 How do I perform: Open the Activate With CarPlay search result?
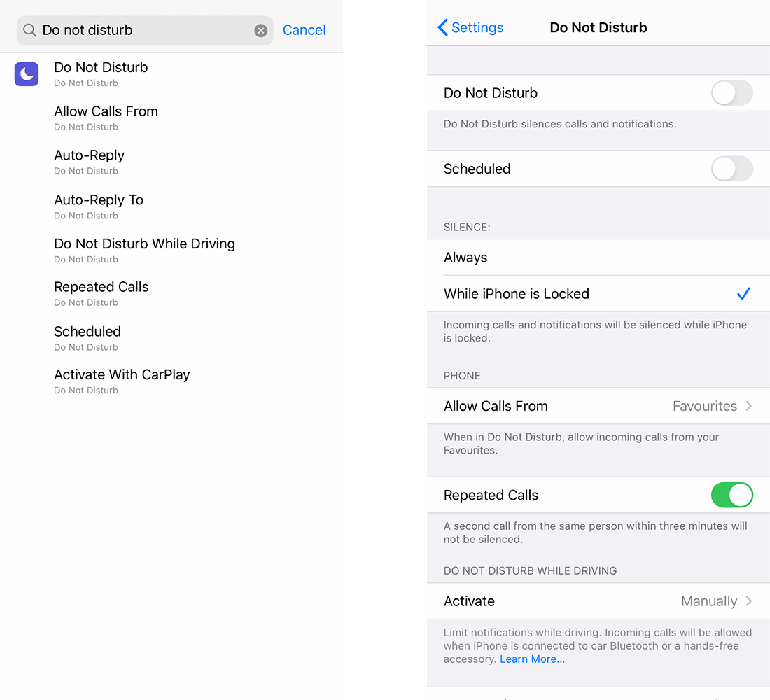pos(171,381)
